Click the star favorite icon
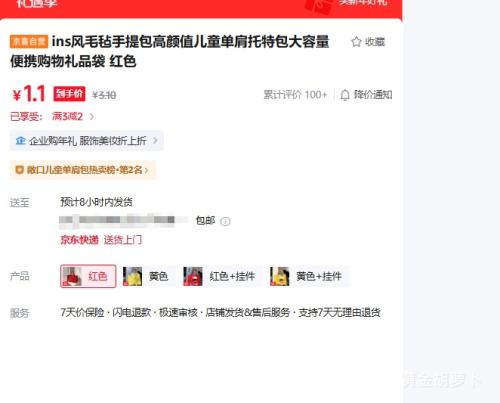500x403 pixels. 356,42
